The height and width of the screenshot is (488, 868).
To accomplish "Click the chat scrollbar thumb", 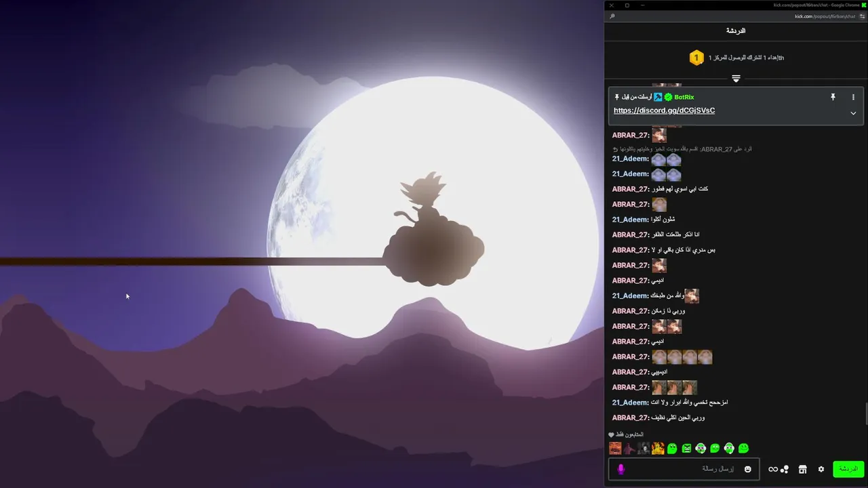I will point(865,413).
